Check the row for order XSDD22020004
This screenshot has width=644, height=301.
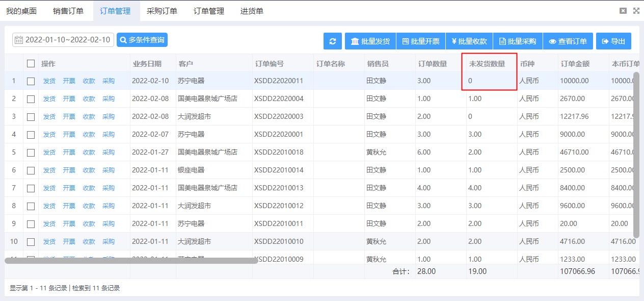[31, 99]
